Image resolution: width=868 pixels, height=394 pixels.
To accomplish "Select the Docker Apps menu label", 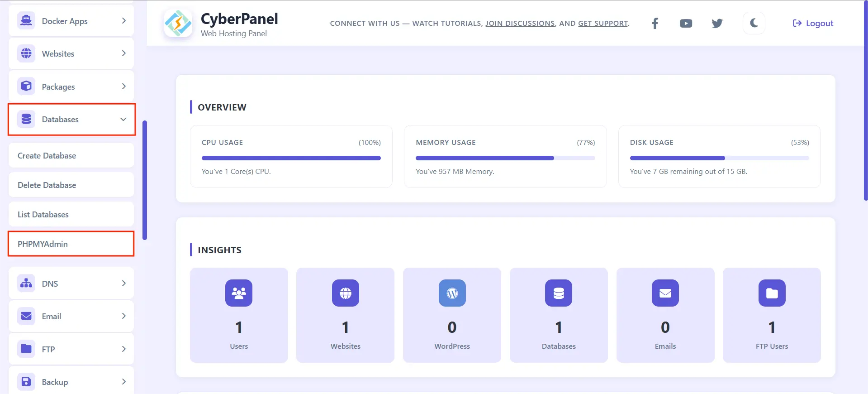I will [x=65, y=21].
